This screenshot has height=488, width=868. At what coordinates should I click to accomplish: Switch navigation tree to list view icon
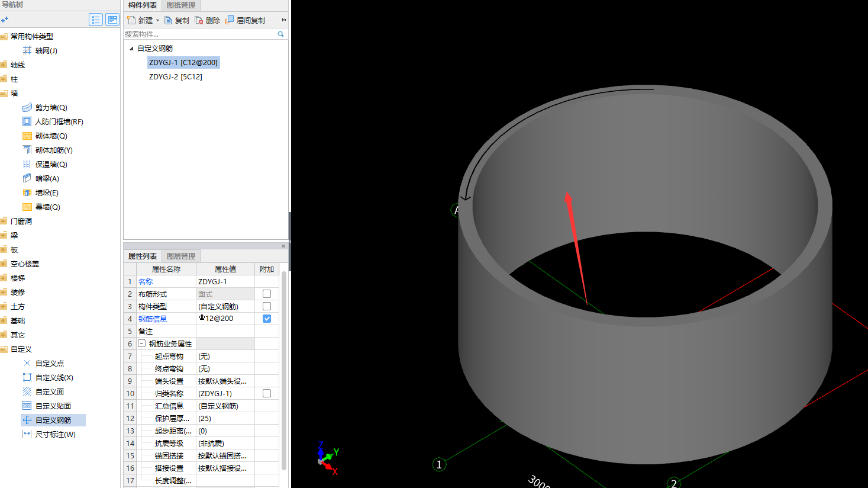tap(96, 20)
